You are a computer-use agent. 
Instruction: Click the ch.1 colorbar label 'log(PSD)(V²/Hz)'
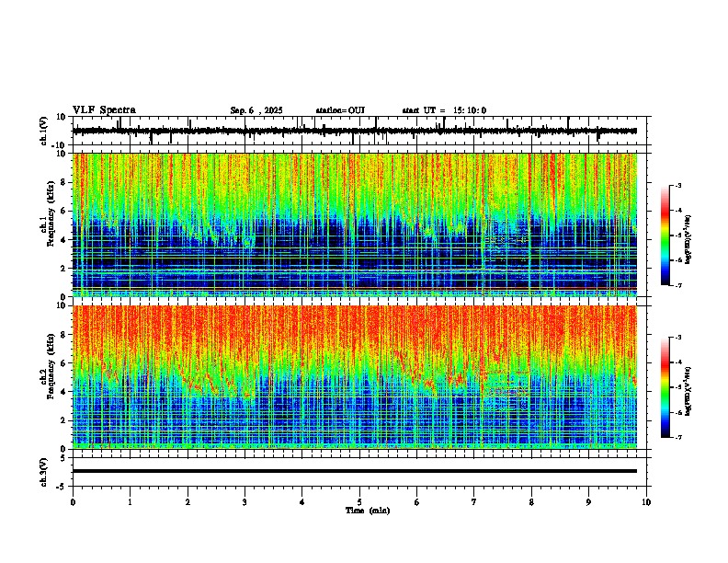tap(688, 240)
